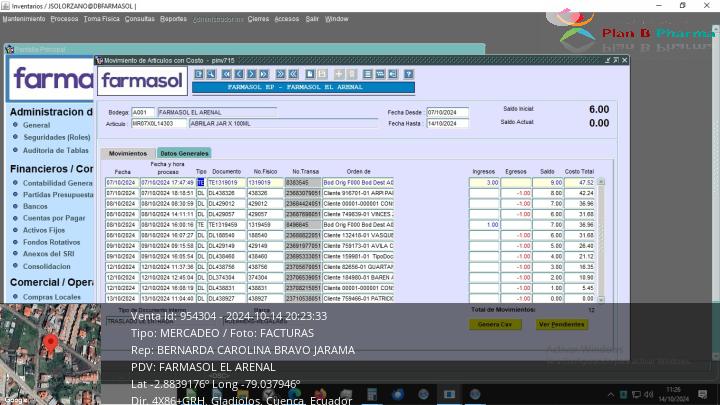Open the Toma Fisica menu
This screenshot has width=720, height=405.
[101, 19]
